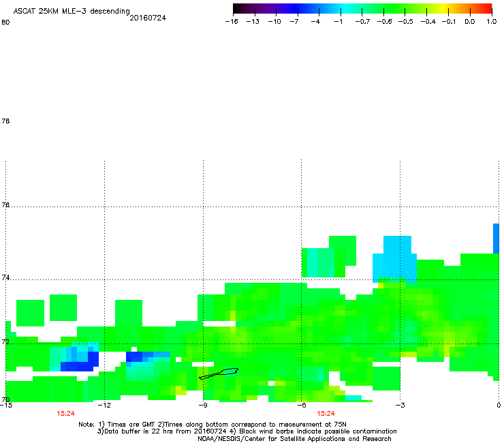Click the "-12" longitude axis label
Viewport: 504px width, 443px height.
coord(104,405)
